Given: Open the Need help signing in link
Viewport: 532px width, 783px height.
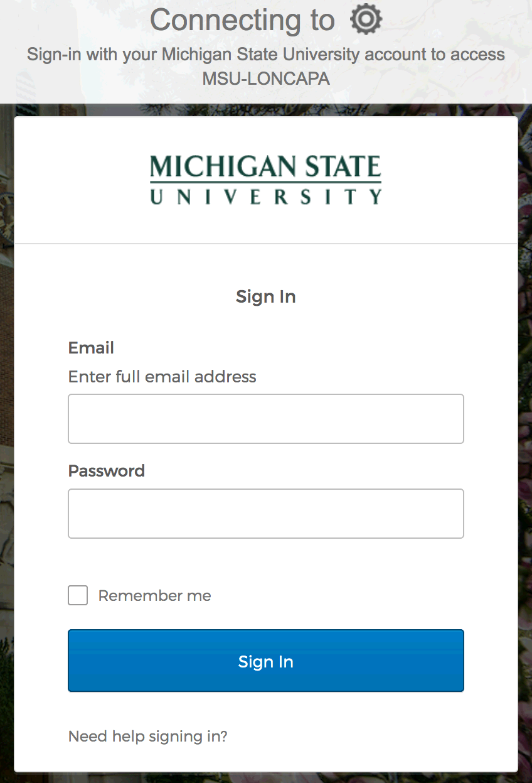Looking at the screenshot, I should (147, 736).
